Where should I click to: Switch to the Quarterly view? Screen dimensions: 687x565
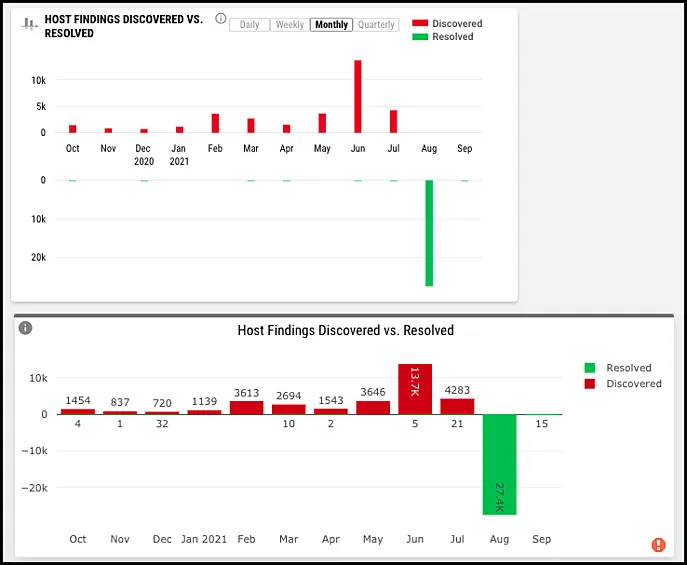click(x=376, y=25)
